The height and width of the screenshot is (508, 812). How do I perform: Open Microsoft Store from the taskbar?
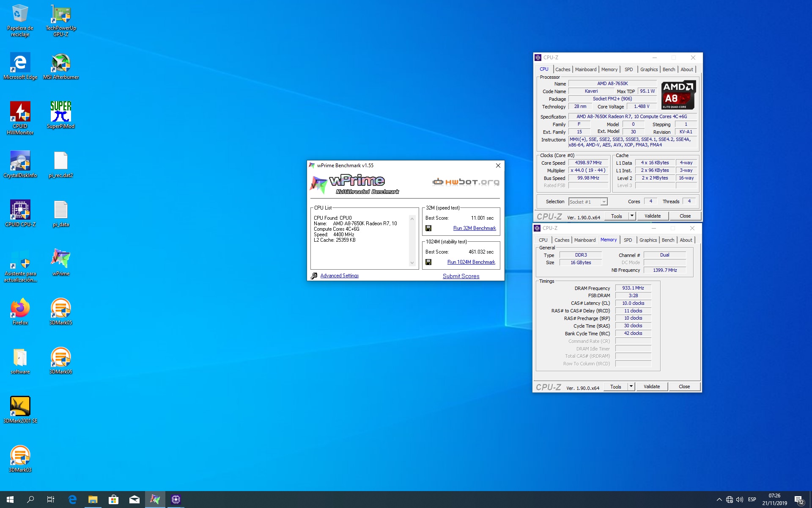[113, 500]
